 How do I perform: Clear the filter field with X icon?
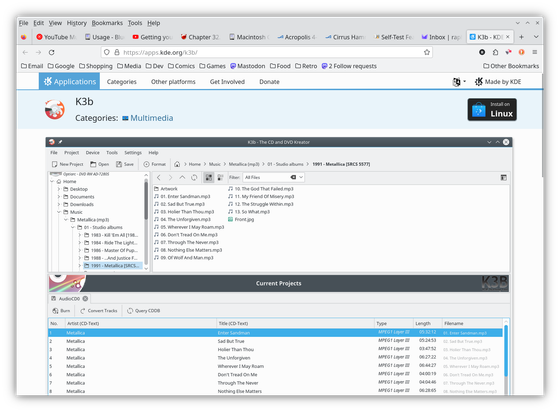click(293, 177)
